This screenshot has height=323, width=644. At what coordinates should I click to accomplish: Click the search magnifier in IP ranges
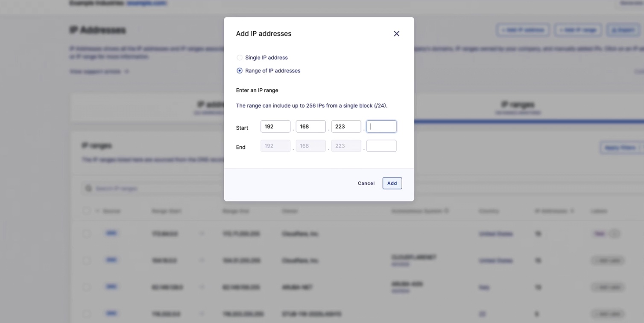[89, 188]
